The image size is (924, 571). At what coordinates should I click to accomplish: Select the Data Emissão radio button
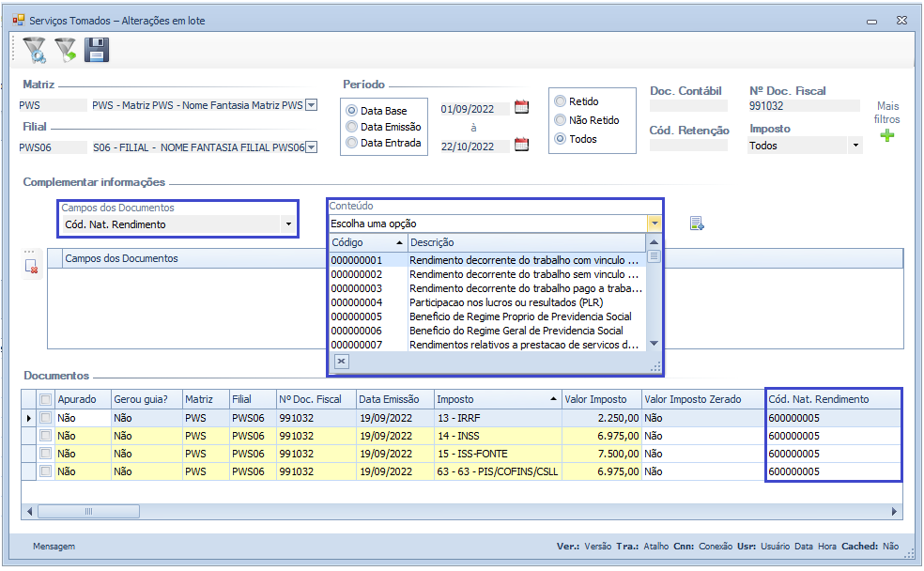coord(352,127)
